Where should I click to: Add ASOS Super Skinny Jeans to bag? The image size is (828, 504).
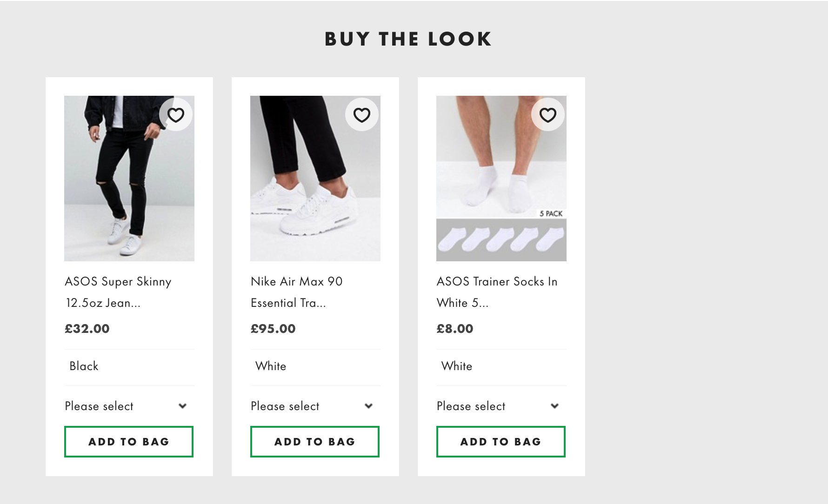coord(129,442)
